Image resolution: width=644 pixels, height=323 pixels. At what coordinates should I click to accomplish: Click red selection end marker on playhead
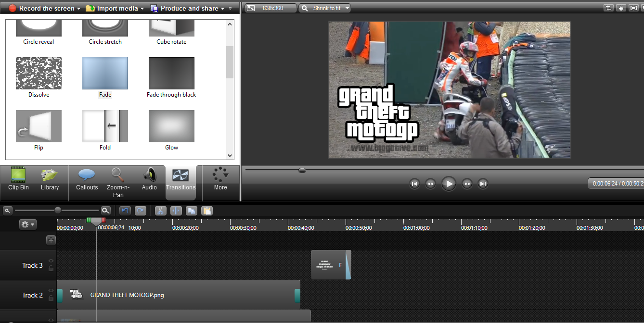pos(103,220)
